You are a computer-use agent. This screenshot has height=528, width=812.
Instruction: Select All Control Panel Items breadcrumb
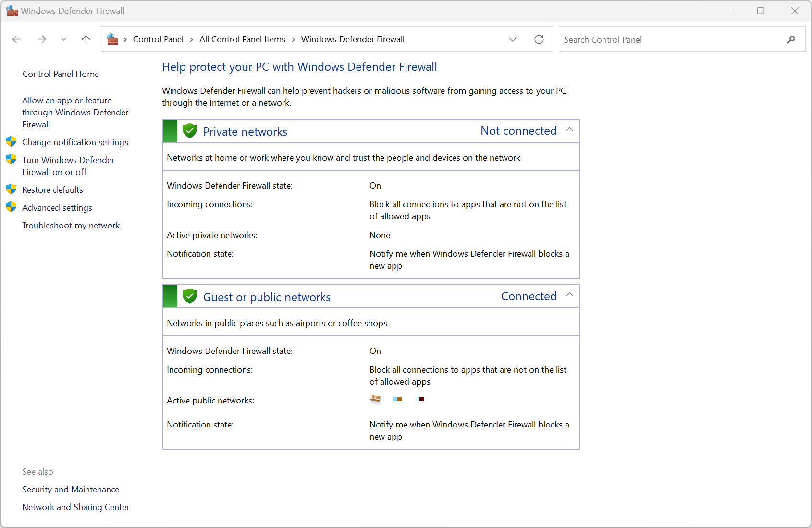(242, 39)
